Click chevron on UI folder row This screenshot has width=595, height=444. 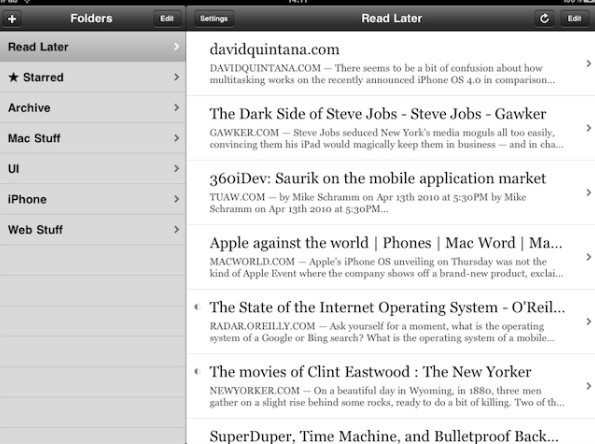click(176, 168)
